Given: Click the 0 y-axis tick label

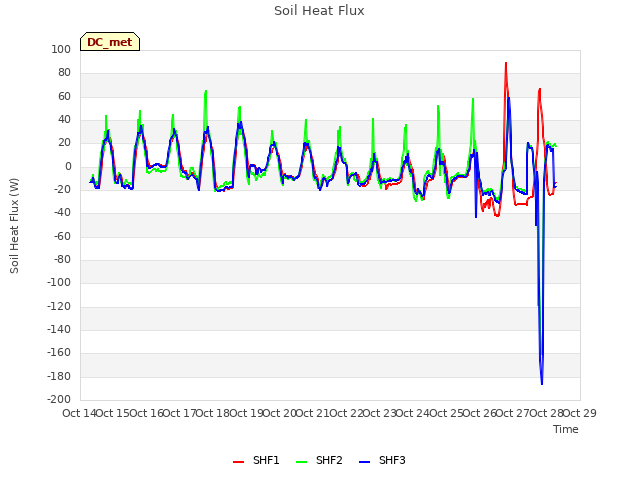Looking at the screenshot, I should coord(68,167).
